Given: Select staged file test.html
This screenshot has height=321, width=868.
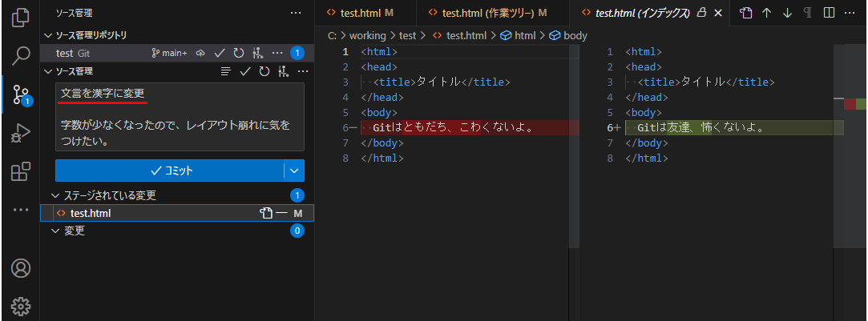Looking at the screenshot, I should click(177, 213).
